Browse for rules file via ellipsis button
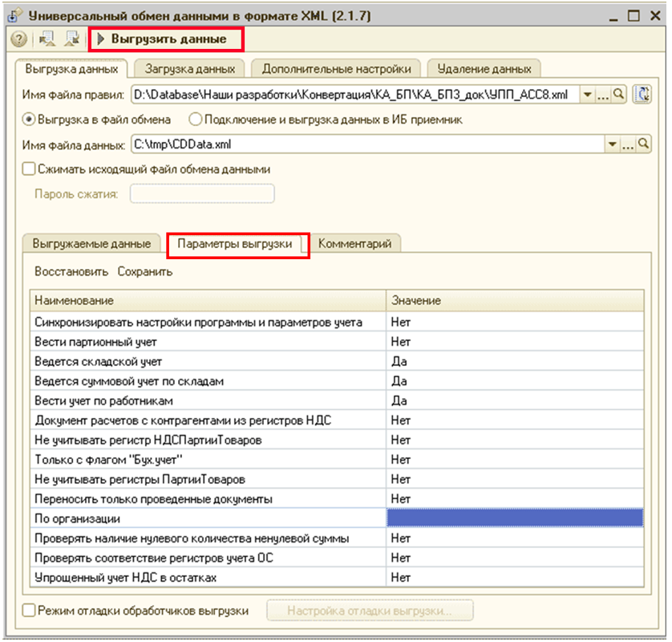Image resolution: width=672 pixels, height=642 pixels. pyautogui.click(x=604, y=94)
